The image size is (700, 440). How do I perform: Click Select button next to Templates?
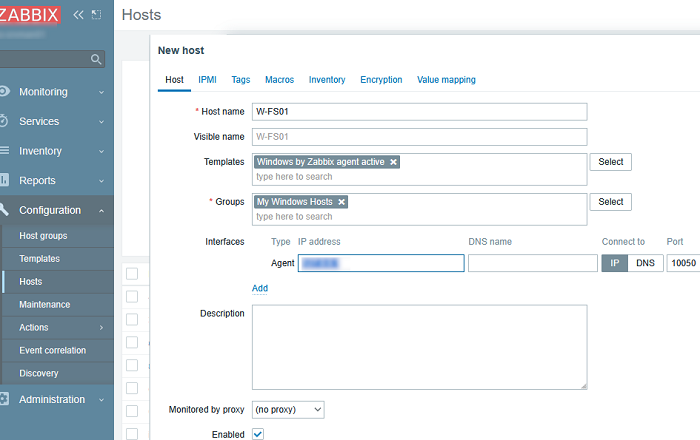[x=610, y=162]
